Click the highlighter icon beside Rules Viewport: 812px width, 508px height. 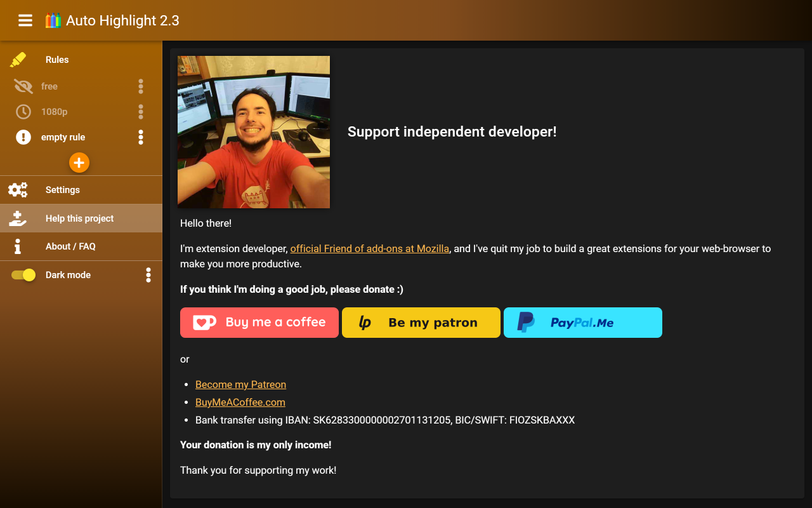click(18, 60)
